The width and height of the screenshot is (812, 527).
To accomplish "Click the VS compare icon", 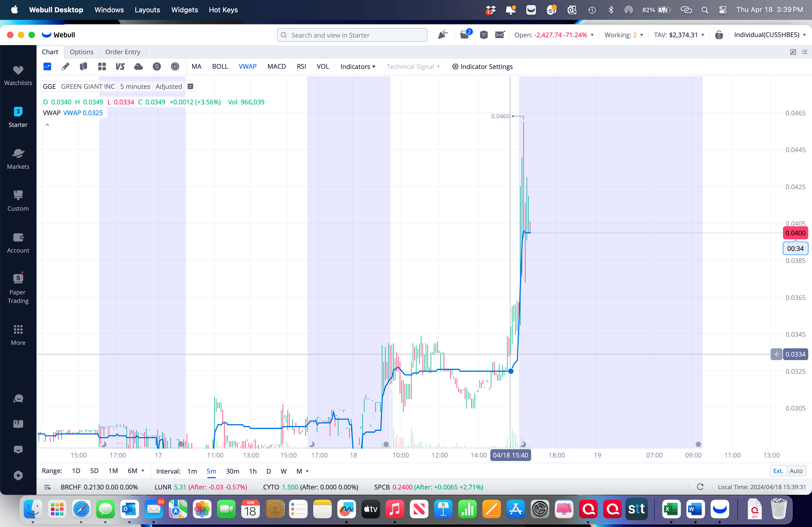I will [x=120, y=67].
